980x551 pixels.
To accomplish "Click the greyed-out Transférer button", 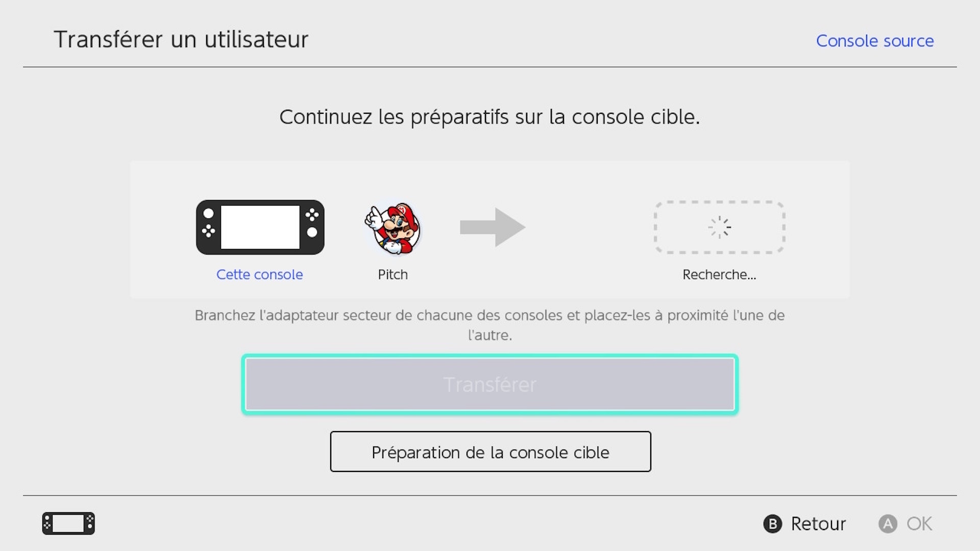I will pos(490,384).
